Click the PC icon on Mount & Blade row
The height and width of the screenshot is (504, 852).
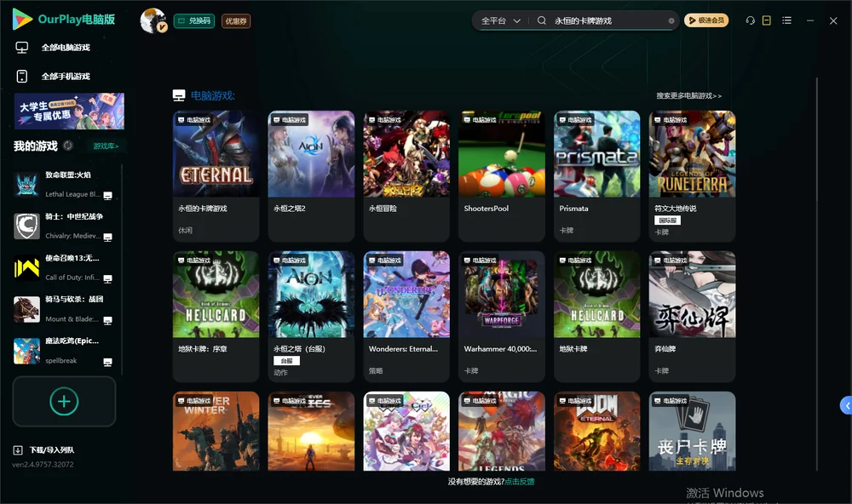tap(107, 320)
